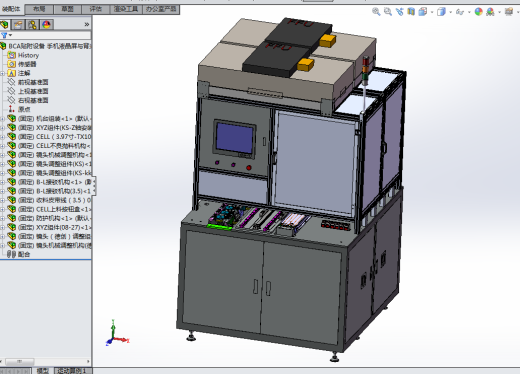Select the 收料皮带线 (3.5) component row
Image resolution: width=520 pixels, height=374 pixels.
pyautogui.click(x=49, y=200)
